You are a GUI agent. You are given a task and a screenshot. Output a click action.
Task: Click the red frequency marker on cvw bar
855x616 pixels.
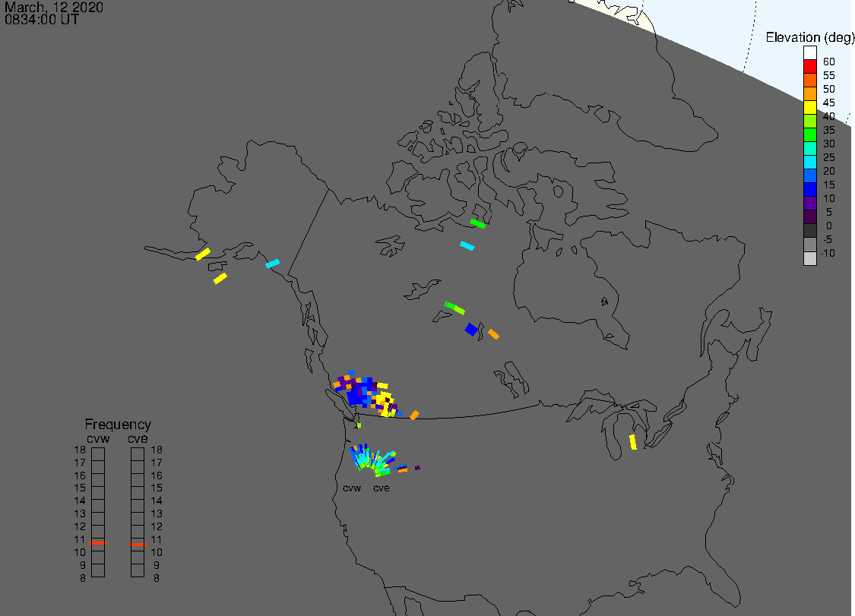tap(98, 543)
